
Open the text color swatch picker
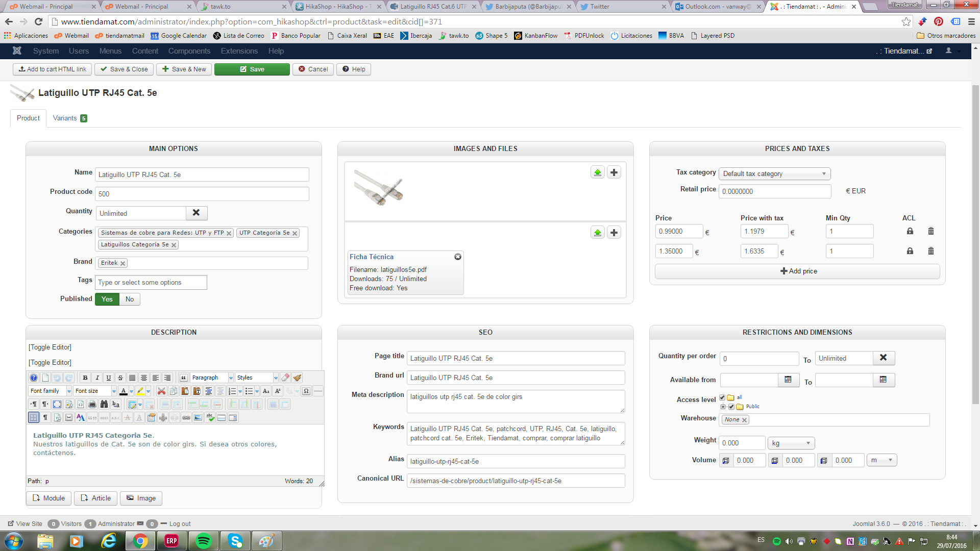click(x=131, y=391)
